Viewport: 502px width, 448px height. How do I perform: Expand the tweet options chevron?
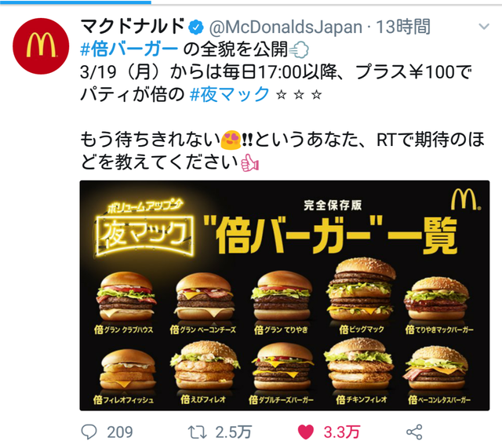pyautogui.click(x=484, y=27)
